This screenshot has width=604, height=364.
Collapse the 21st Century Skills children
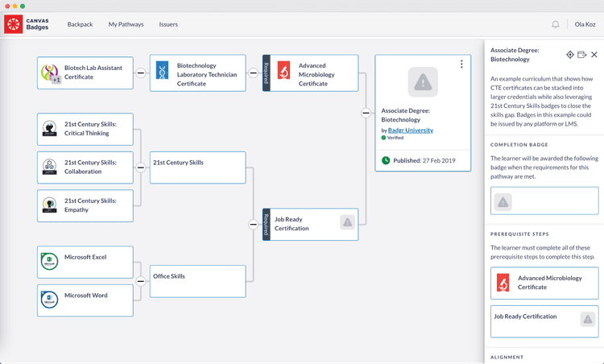(141, 168)
